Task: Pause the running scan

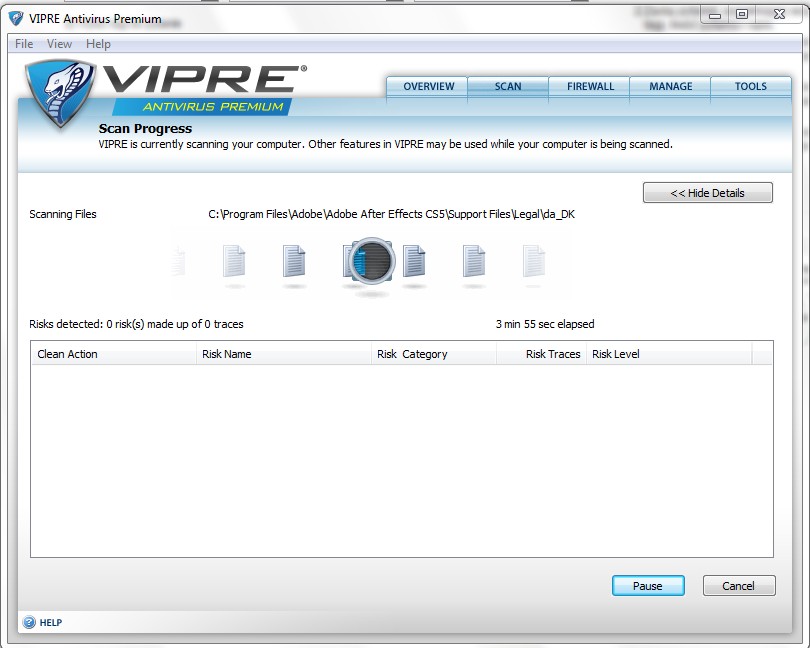Action: point(648,585)
